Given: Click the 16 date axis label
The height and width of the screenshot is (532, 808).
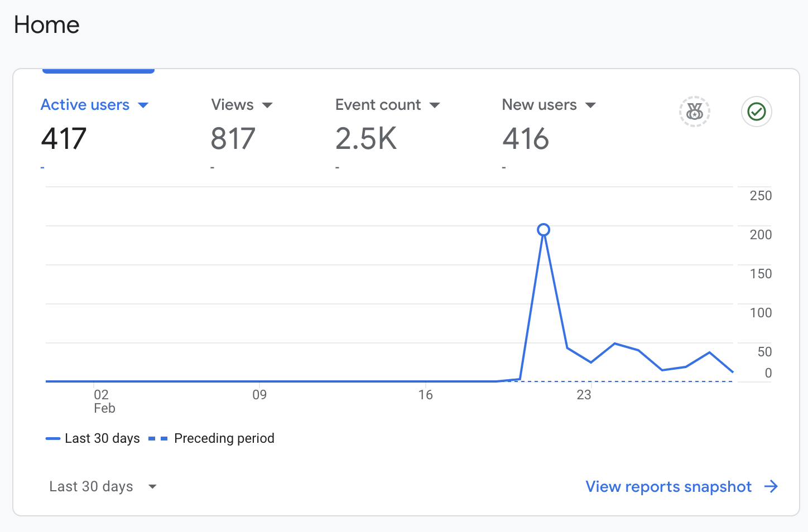Looking at the screenshot, I should (425, 395).
